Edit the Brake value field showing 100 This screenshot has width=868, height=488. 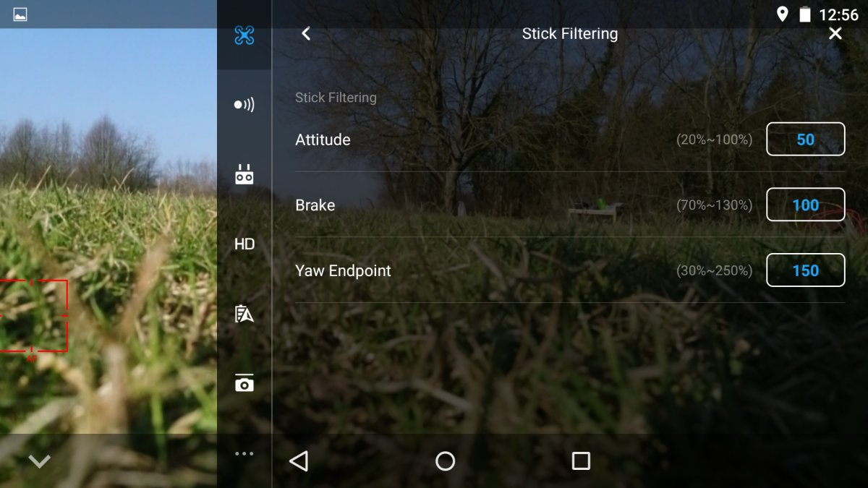point(806,205)
